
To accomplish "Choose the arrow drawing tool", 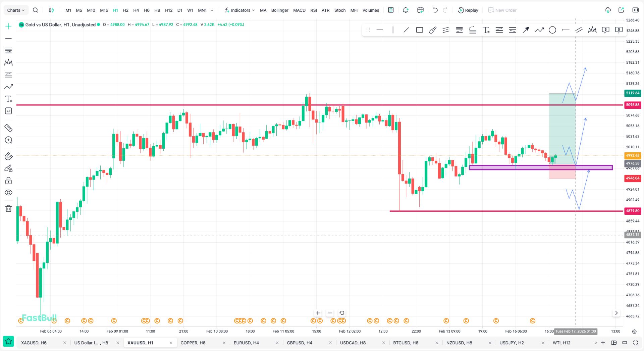I will (x=526, y=30).
